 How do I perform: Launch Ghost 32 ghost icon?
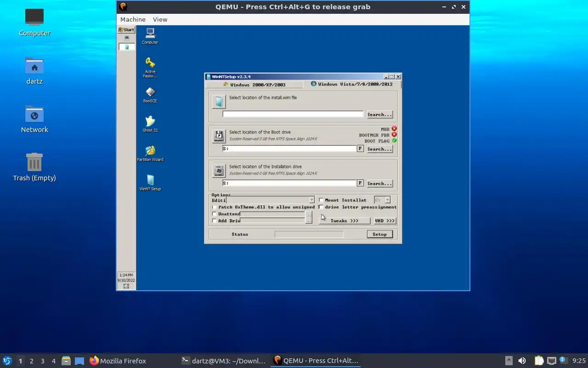point(150,121)
